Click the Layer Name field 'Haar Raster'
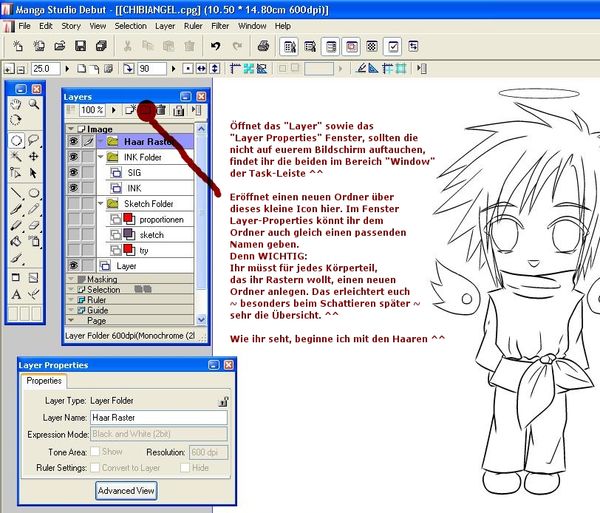This screenshot has height=513, width=600. [x=159, y=417]
